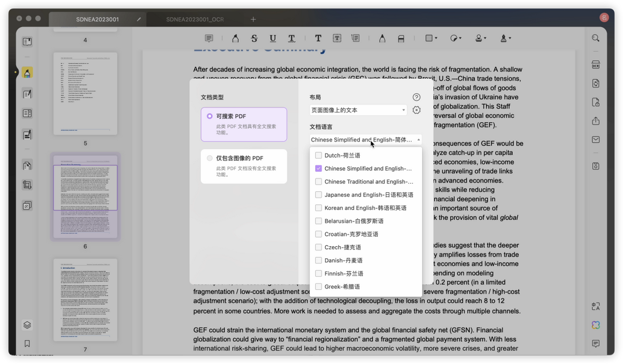The image size is (623, 364).
Task: Click the OCR tool in right sidebar
Action: click(x=595, y=65)
